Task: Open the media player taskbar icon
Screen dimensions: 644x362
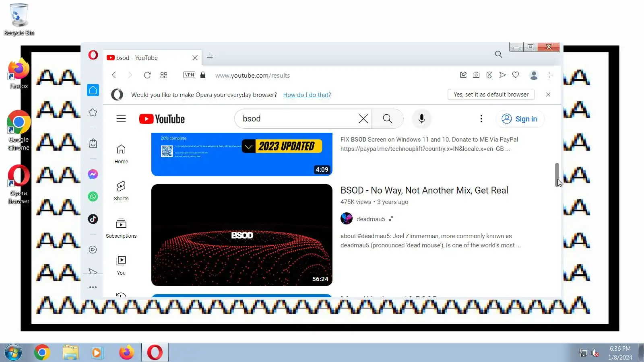Action: [x=97, y=353]
